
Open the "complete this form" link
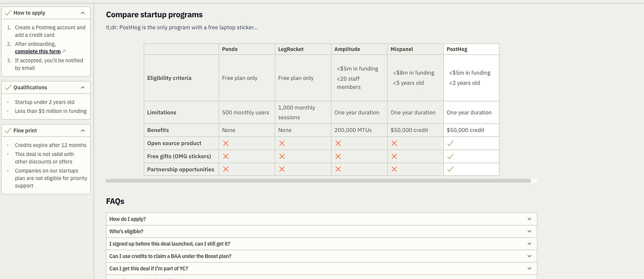click(x=38, y=51)
